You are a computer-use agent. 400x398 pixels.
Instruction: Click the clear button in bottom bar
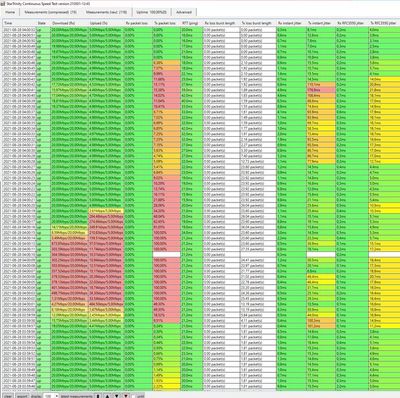coord(8,396)
